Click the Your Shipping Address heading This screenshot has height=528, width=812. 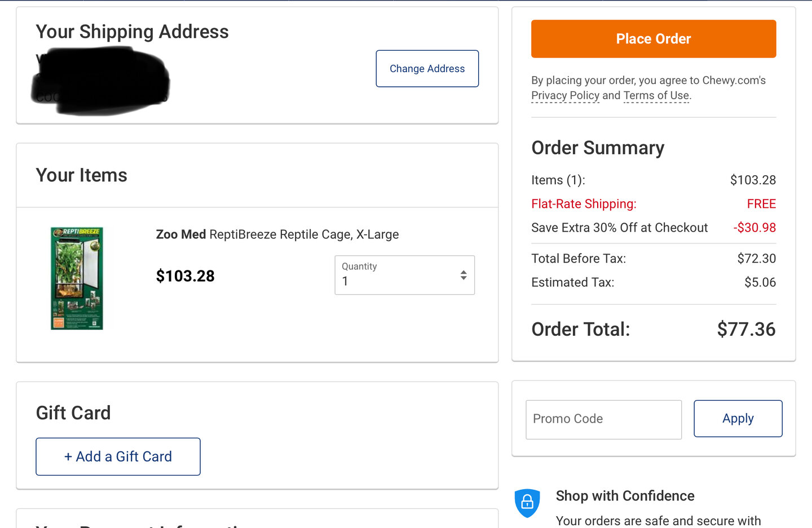(x=132, y=32)
